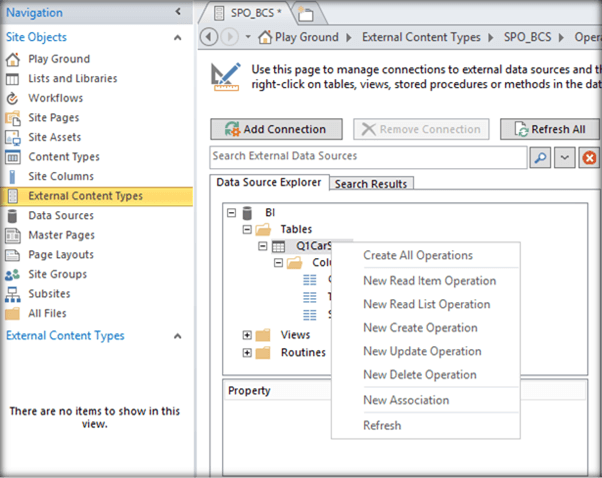This screenshot has width=602, height=478.
Task: Select the Q1Car table node
Action: (313, 246)
